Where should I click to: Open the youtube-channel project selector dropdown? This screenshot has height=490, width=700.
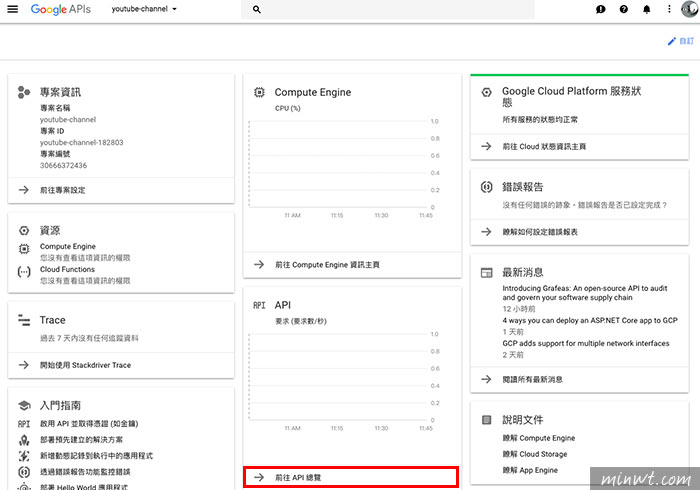[144, 9]
